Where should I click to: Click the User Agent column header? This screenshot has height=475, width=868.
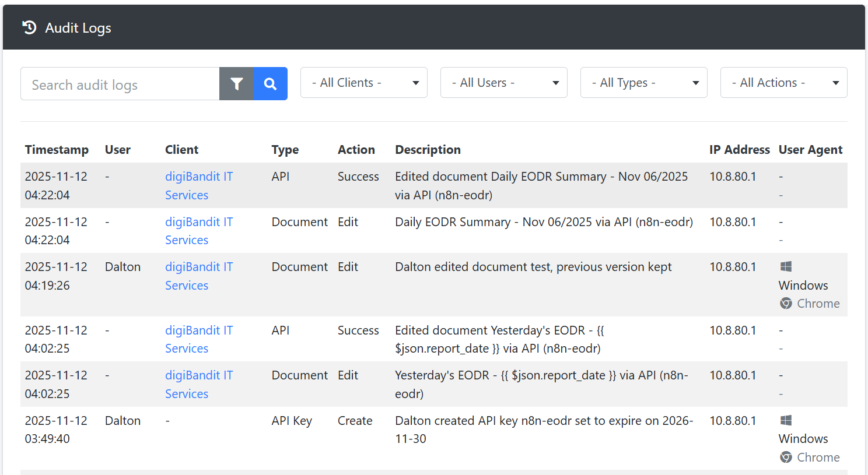click(810, 150)
